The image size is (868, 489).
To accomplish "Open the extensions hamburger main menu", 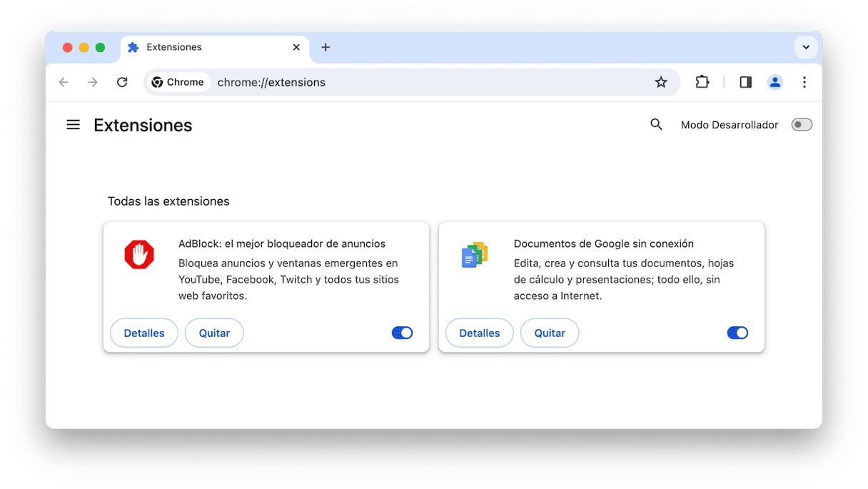I will 73,125.
